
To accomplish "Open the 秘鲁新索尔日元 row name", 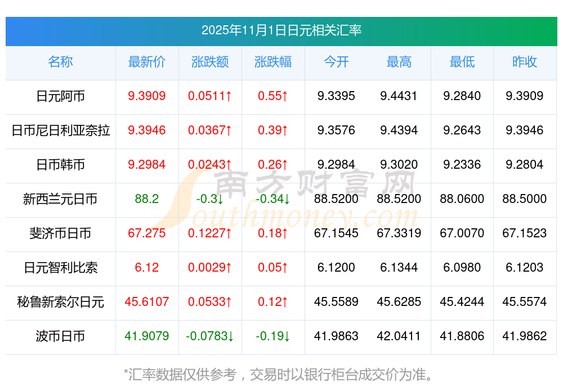I will [60, 302].
